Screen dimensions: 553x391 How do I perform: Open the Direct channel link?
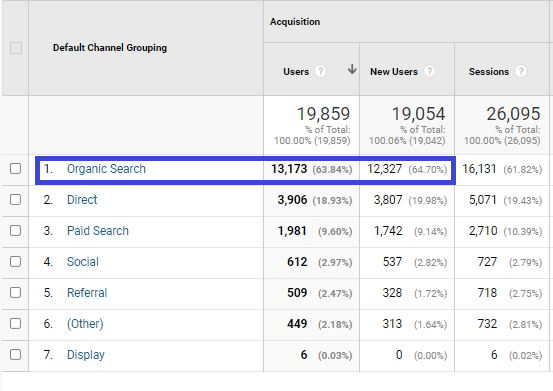pos(82,200)
